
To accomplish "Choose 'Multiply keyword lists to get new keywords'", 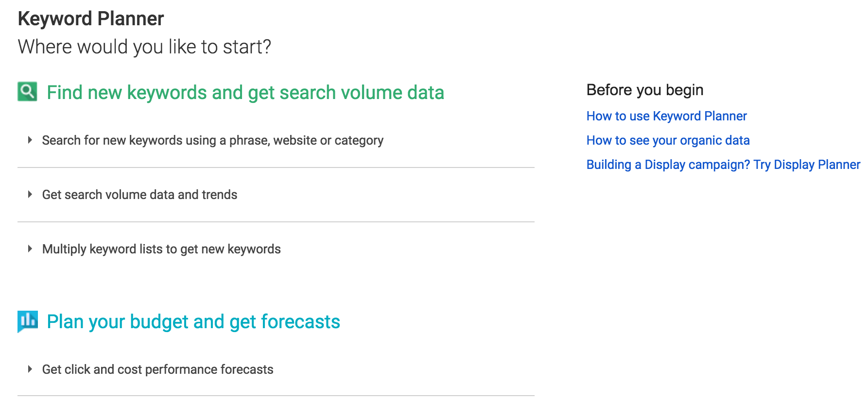I will [161, 249].
